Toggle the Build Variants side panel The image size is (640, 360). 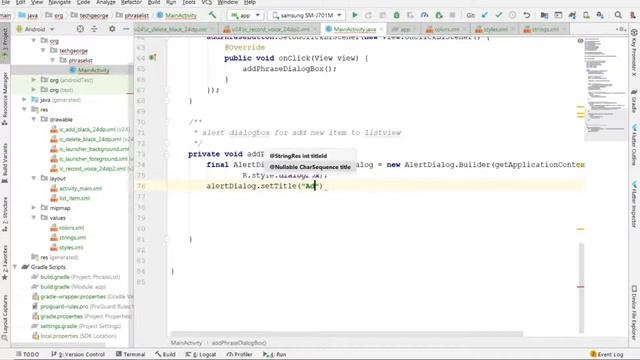tap(5, 163)
